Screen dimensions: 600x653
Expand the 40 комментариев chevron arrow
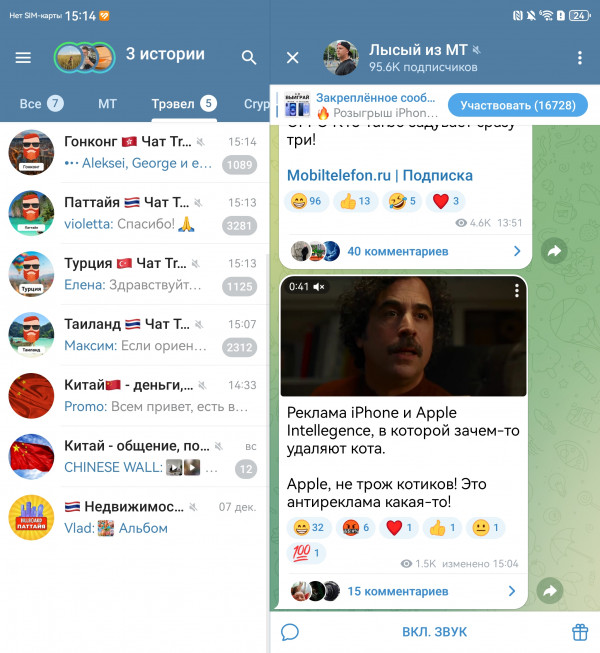point(517,251)
